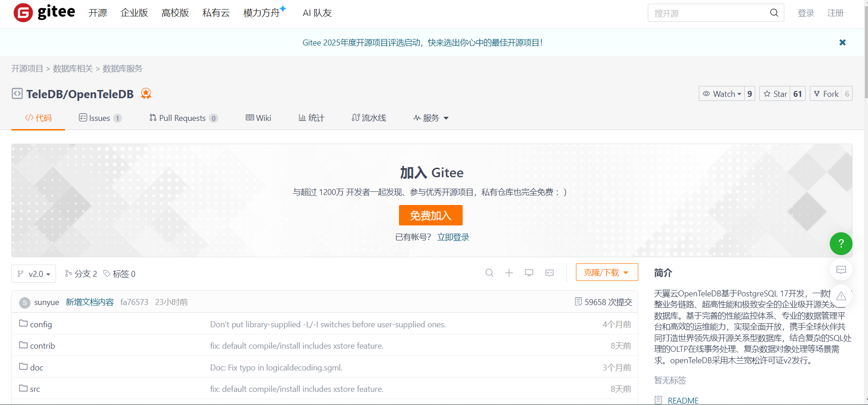Open the contrib folder
Image resolution: width=868 pixels, height=405 pixels.
tap(42, 346)
